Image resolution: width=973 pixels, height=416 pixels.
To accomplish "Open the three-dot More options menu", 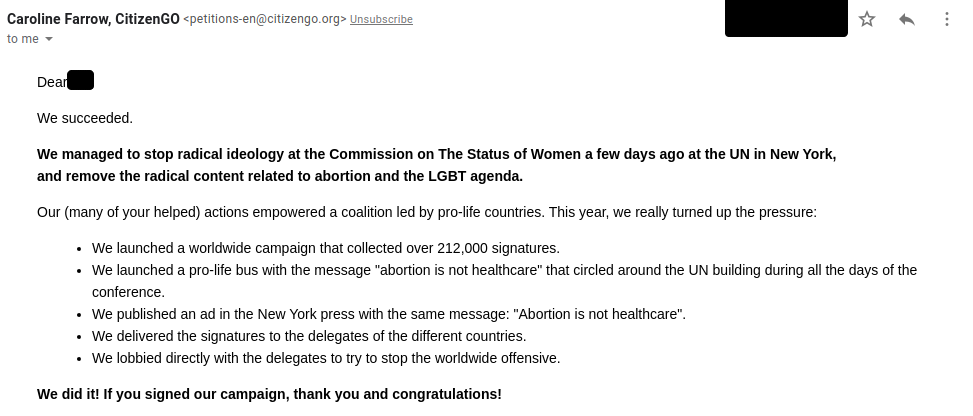I will (x=947, y=19).
